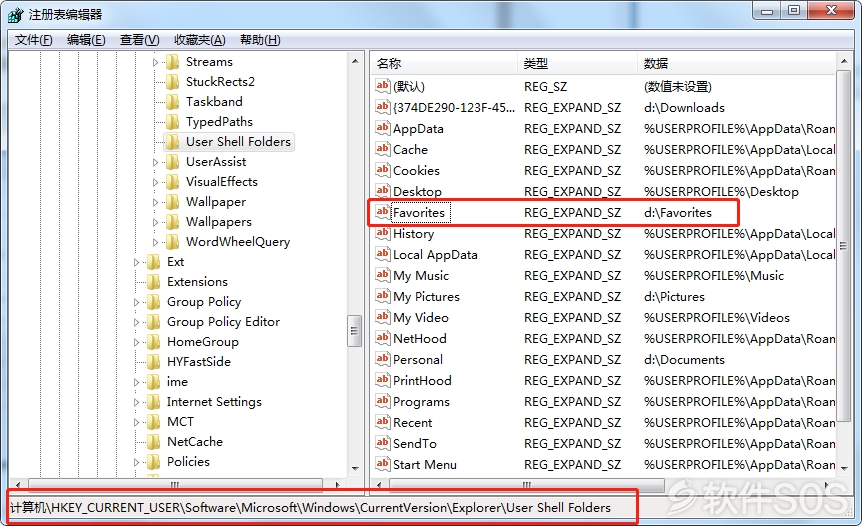
Task: Select the Programs value name
Action: [x=421, y=402]
